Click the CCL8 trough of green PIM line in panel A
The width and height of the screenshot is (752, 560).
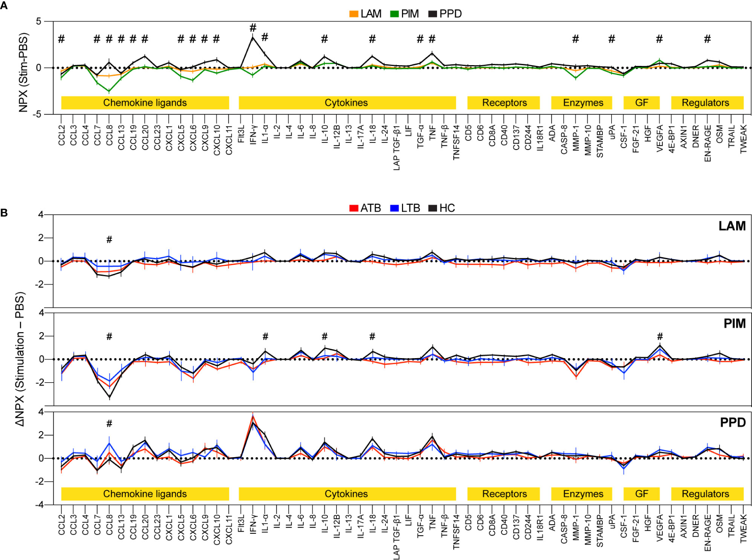(109, 91)
